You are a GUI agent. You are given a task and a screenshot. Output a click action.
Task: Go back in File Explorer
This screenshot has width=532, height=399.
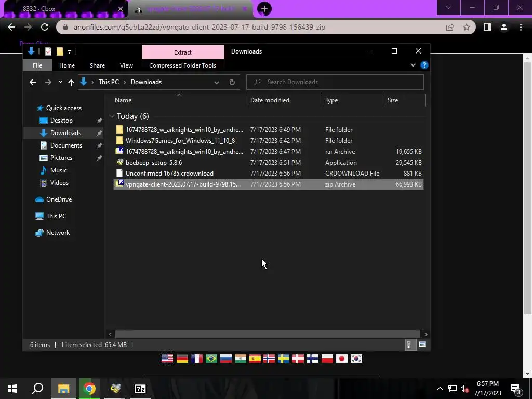[x=33, y=82]
